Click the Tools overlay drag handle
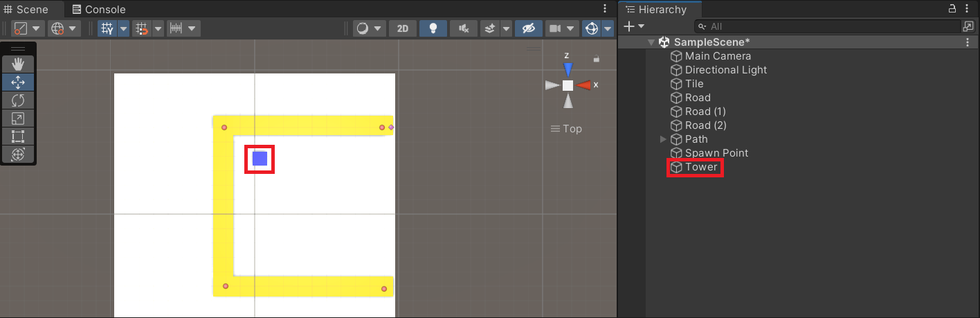 point(18,48)
